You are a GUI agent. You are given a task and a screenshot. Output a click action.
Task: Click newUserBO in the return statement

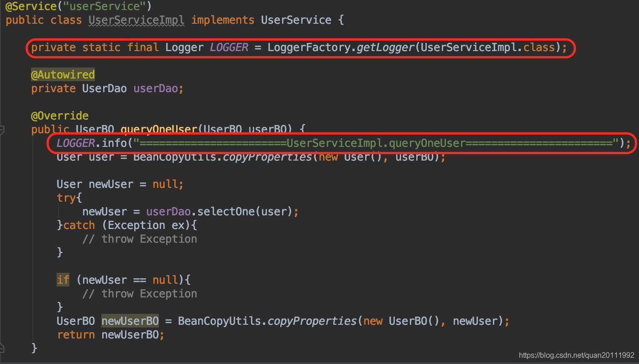coord(130,335)
